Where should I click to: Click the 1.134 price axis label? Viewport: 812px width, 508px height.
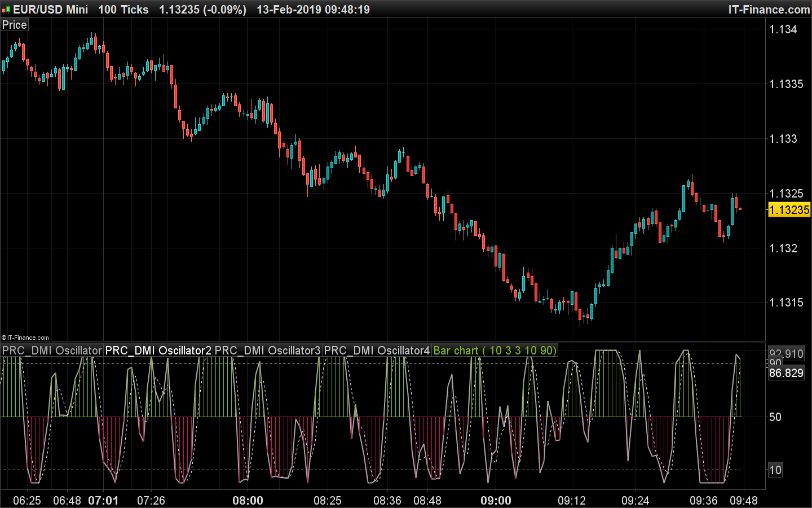point(783,29)
